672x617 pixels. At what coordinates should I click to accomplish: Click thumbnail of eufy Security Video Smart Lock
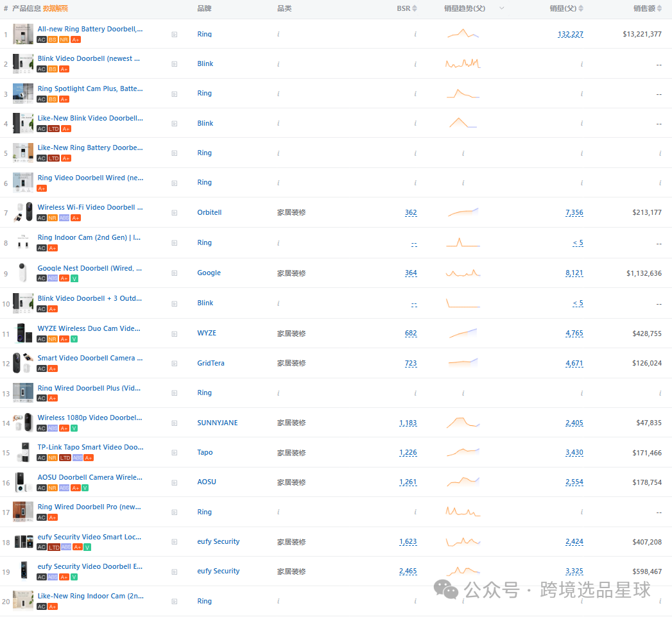point(23,542)
